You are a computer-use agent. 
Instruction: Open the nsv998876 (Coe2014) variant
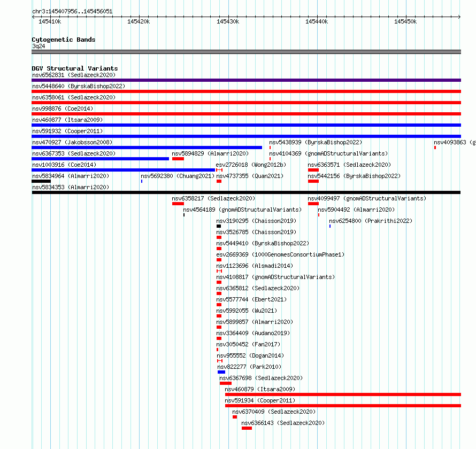[x=63, y=109]
